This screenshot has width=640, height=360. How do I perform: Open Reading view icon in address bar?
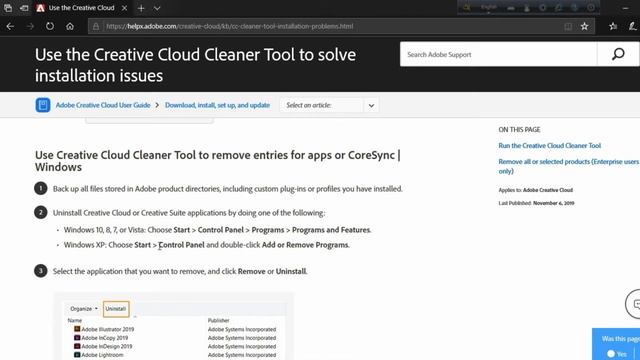[568, 27]
